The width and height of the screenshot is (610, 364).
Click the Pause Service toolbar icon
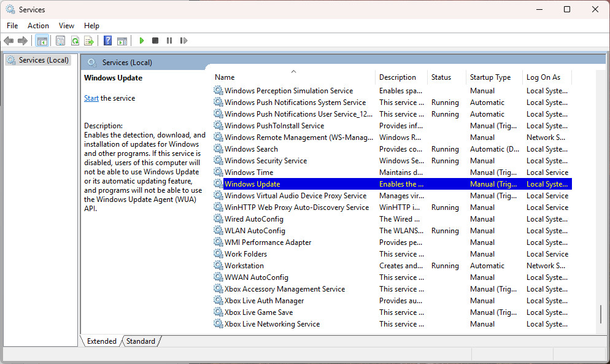click(169, 41)
